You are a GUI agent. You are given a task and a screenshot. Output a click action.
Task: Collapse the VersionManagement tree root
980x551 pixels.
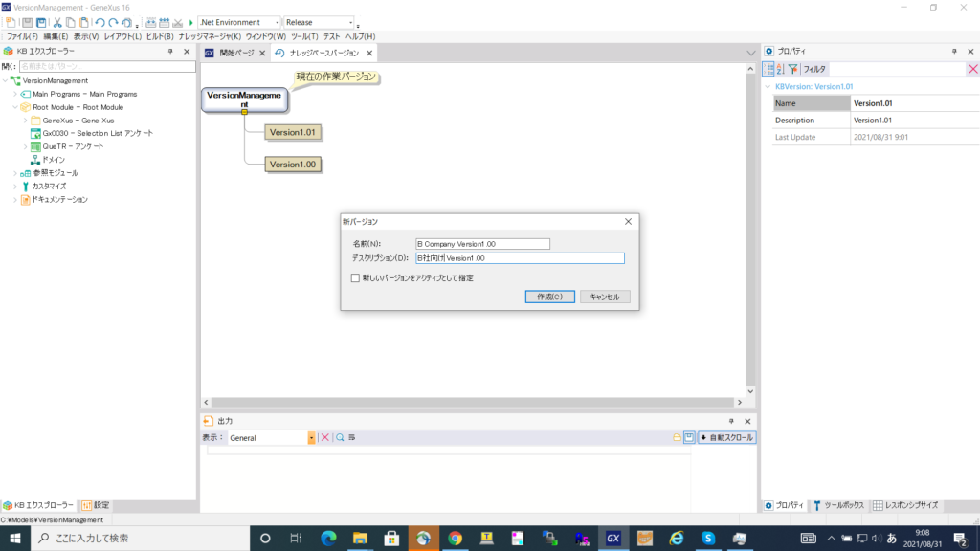(x=6, y=80)
